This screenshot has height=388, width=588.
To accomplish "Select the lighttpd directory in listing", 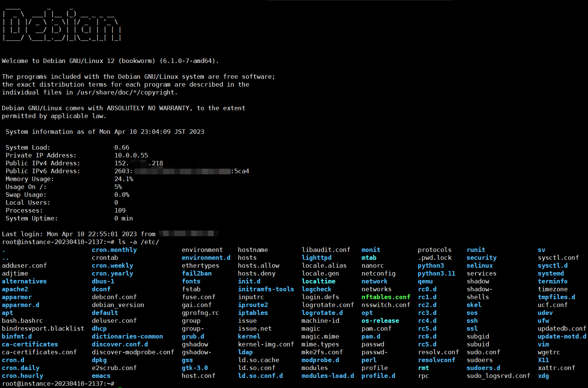I will pos(316,258).
